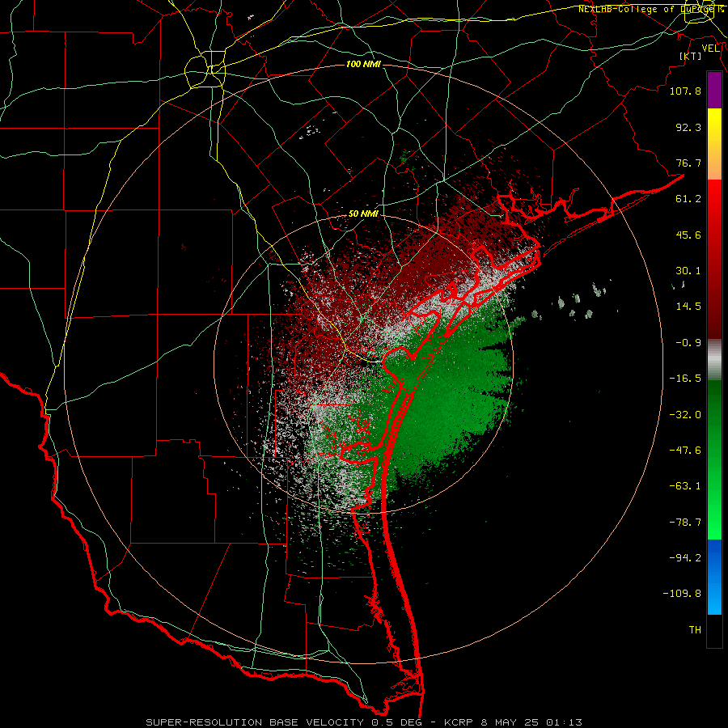Click the 107.8 velocity legend value
The height and width of the screenshot is (728, 728).
coord(685,91)
